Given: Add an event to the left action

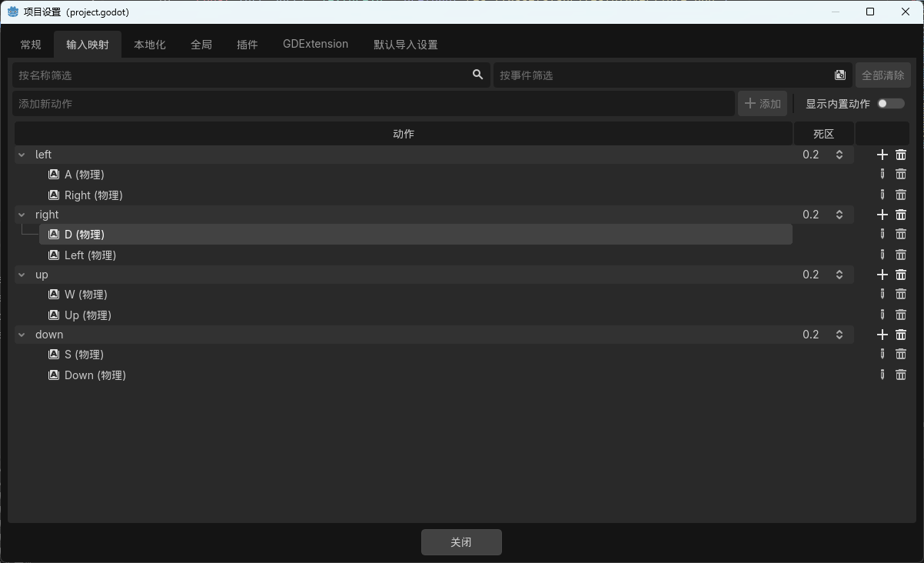Looking at the screenshot, I should tap(882, 155).
